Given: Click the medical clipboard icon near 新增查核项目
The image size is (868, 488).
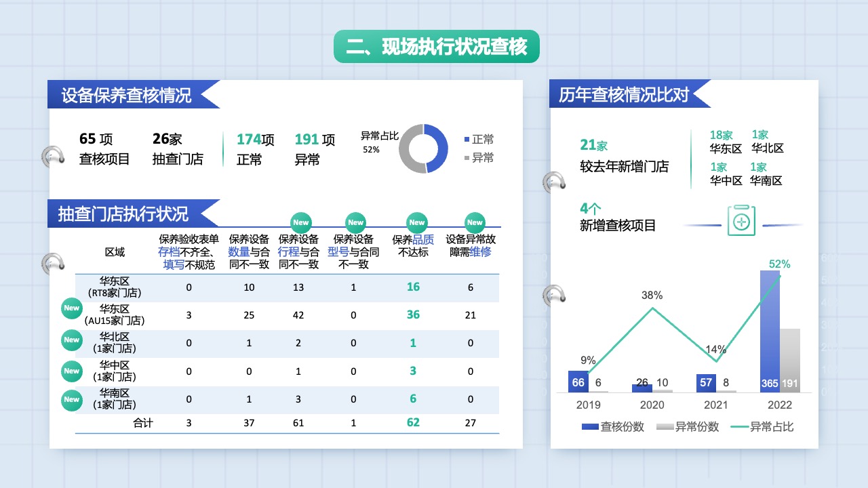Looking at the screenshot, I should [741, 220].
